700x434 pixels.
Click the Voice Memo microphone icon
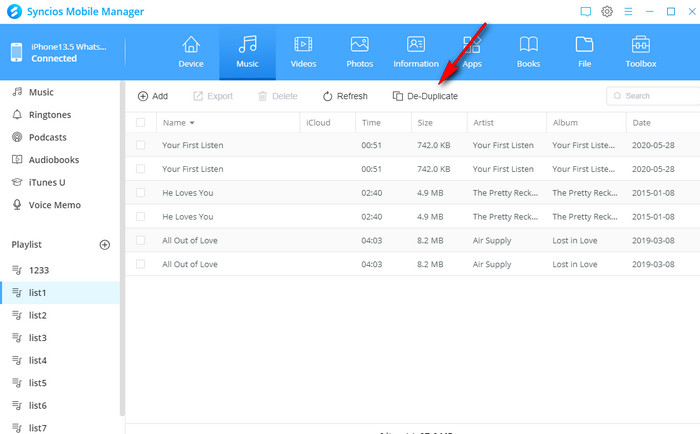pos(17,204)
